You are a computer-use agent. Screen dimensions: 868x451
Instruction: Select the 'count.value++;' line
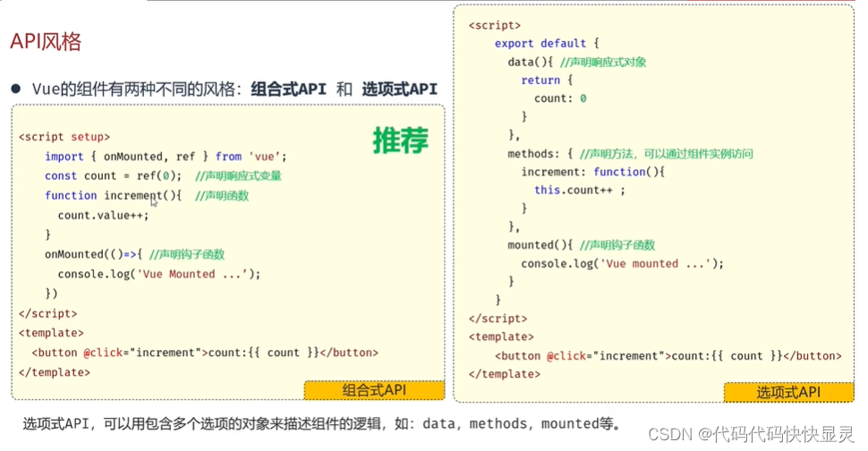[104, 216]
